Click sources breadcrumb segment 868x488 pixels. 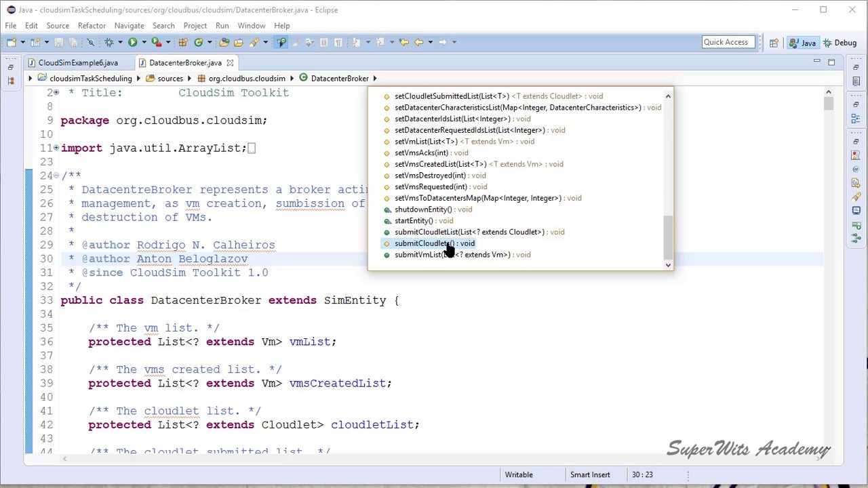tap(165, 79)
